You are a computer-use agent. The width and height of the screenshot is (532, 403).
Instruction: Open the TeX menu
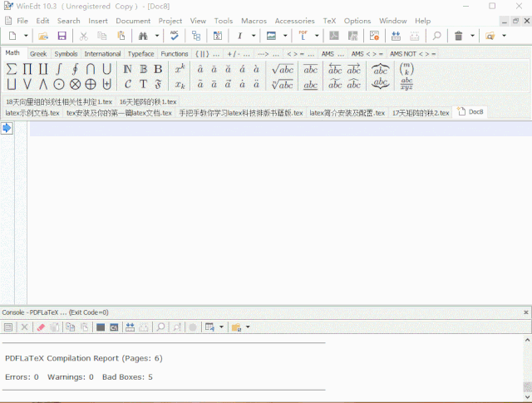coord(329,20)
